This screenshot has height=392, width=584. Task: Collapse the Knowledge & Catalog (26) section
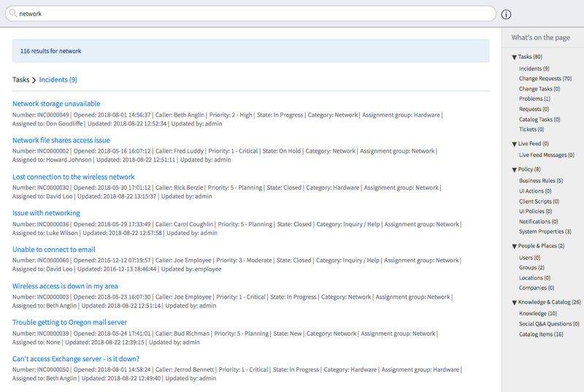click(x=514, y=303)
